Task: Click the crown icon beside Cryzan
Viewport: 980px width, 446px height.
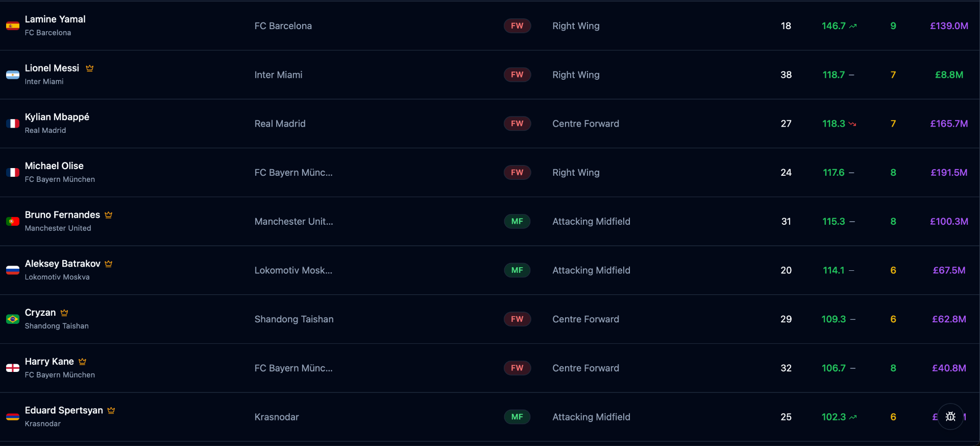Action: 64,313
